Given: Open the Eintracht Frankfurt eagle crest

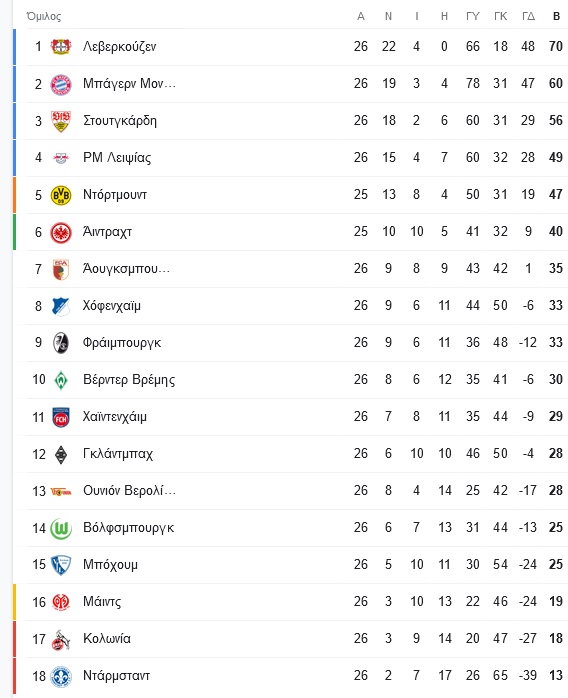Looking at the screenshot, I should pos(61,232).
